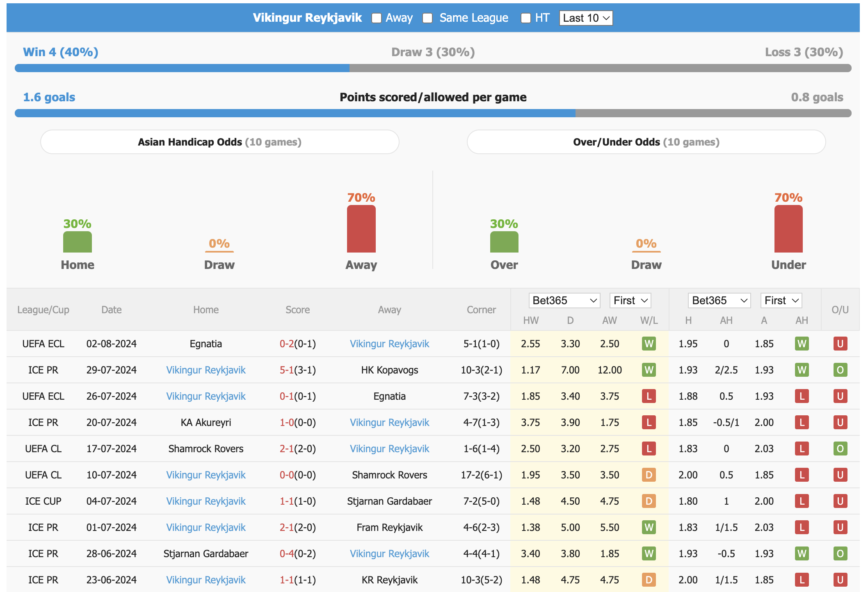Click the U badge in 02-08-2024 row
868x592 pixels.
(x=840, y=344)
